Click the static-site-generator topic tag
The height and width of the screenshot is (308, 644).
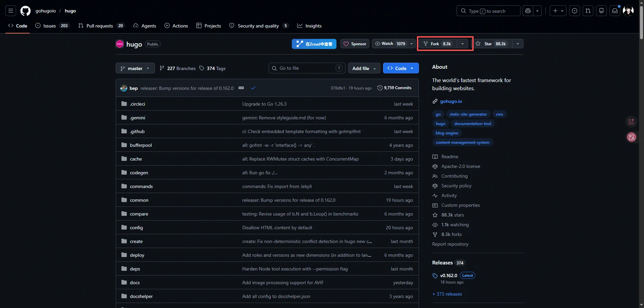[x=468, y=114]
